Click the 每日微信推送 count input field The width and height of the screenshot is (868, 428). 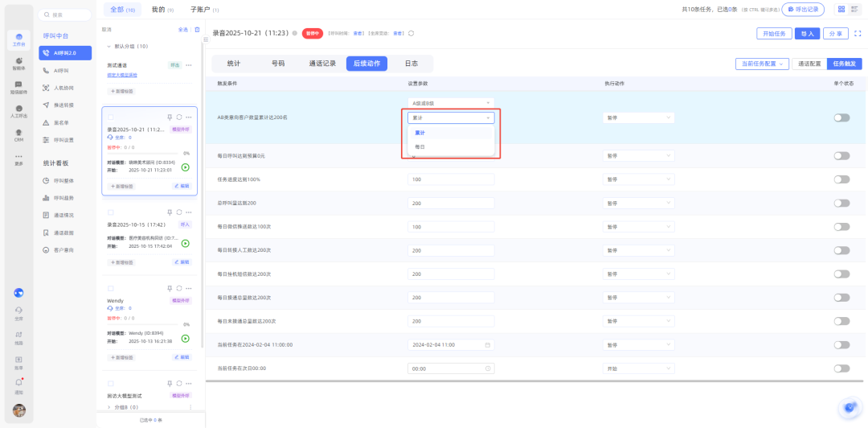coord(451,227)
